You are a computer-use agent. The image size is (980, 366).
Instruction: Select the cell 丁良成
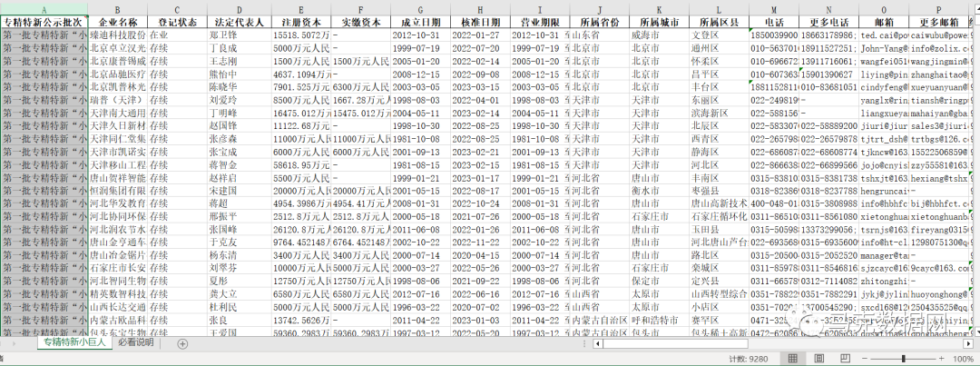point(239,48)
